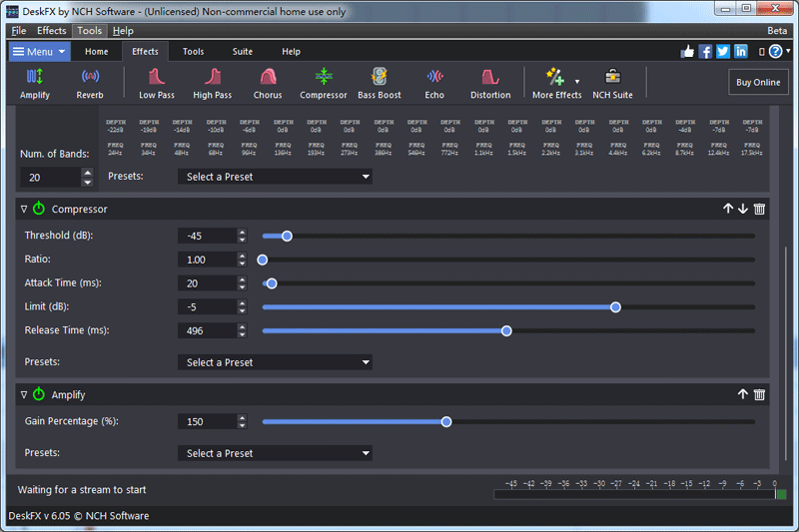
Task: Decrease Limit with spinner down
Action: click(x=242, y=311)
